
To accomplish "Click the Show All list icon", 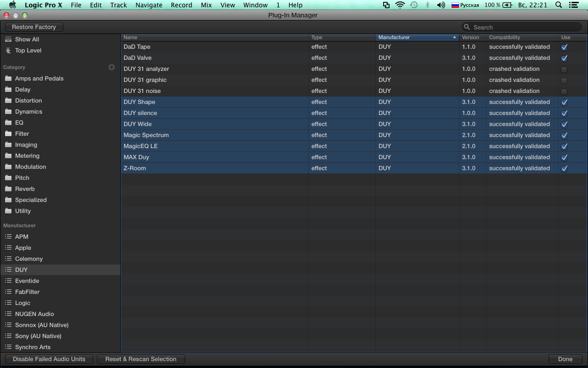I will (x=8, y=40).
